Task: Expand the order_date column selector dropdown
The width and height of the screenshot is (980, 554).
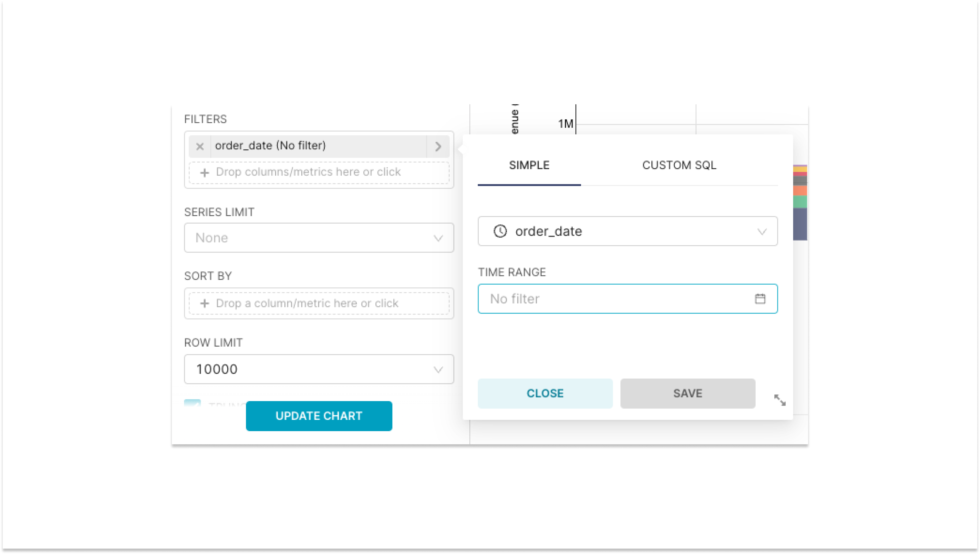Action: point(761,231)
